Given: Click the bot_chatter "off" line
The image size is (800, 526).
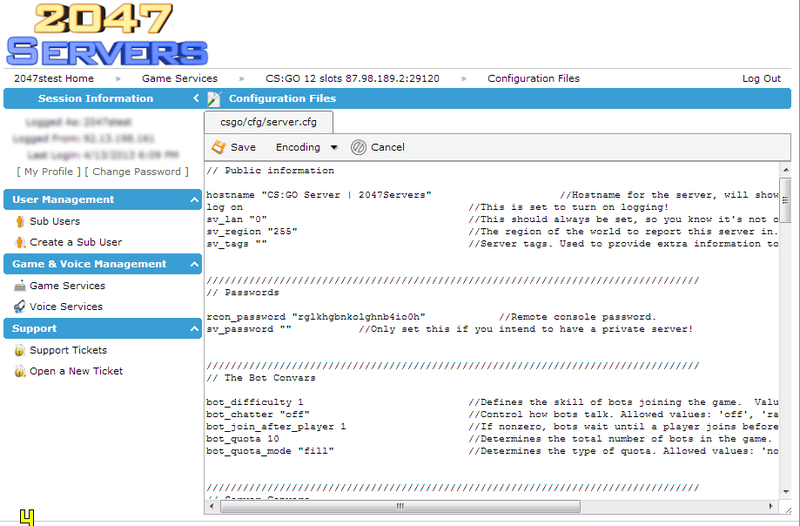Looking at the screenshot, I should tap(492, 414).
